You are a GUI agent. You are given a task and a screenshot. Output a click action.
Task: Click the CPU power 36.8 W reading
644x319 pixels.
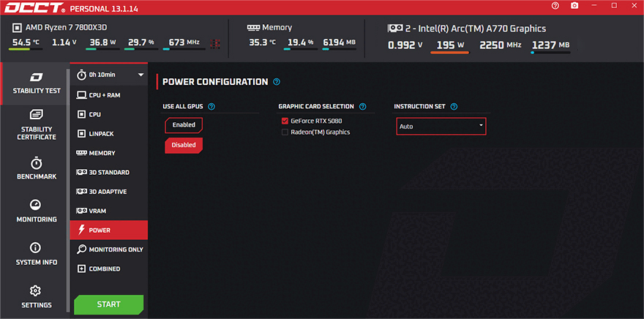(103, 42)
